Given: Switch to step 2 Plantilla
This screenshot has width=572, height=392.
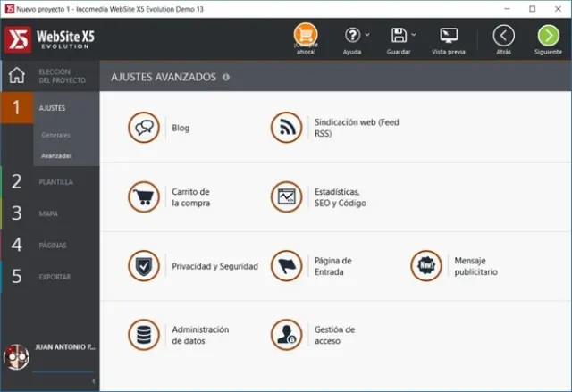Looking at the screenshot, I should [x=50, y=181].
